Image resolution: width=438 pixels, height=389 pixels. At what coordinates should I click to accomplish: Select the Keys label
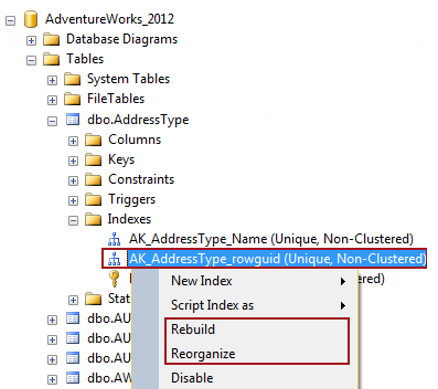point(121,160)
